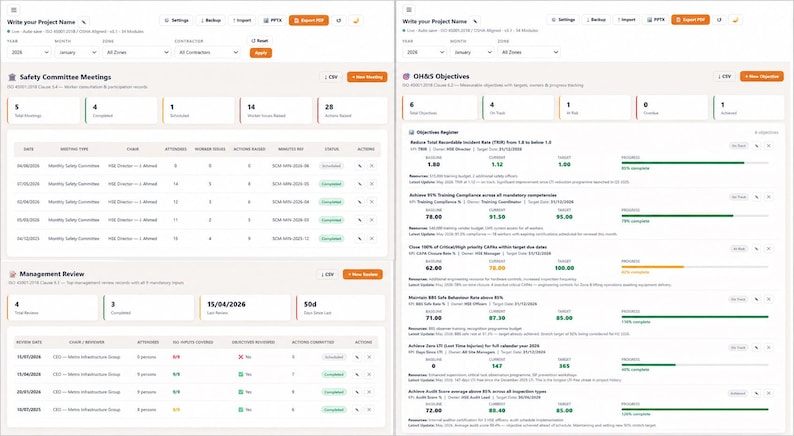
Task: Click the project name edit pencil in the OH&S Objectives window
Action: tap(475, 21)
